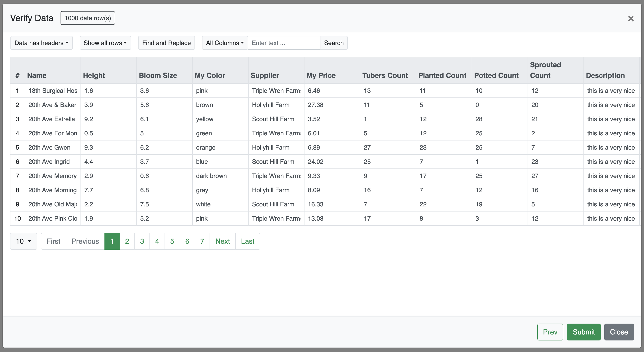Open the Data has headers dropdown
The height and width of the screenshot is (352, 644).
[41, 43]
